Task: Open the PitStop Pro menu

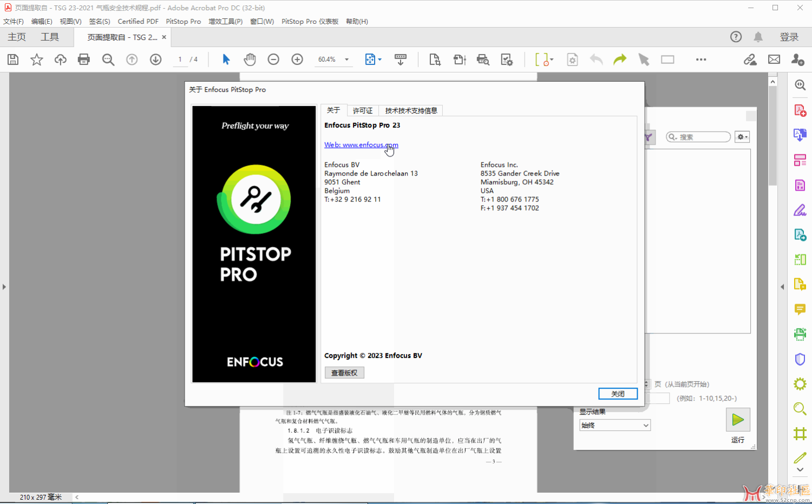Action: pos(184,22)
